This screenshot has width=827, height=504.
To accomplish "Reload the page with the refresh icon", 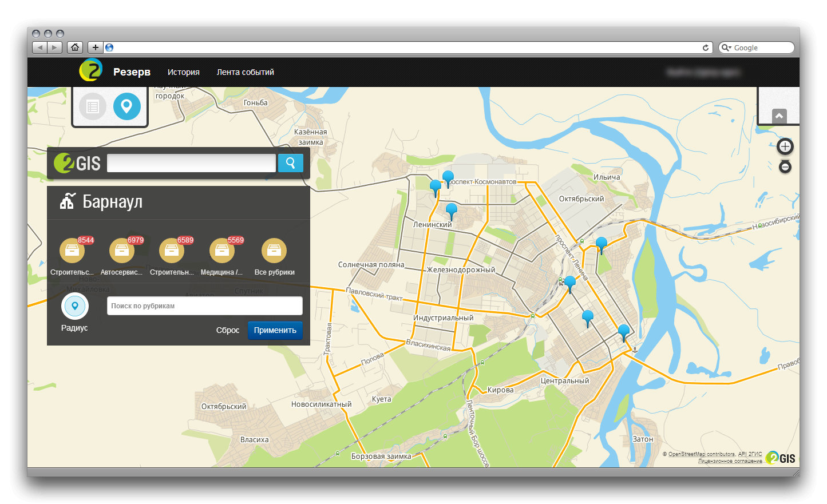I will [x=706, y=47].
